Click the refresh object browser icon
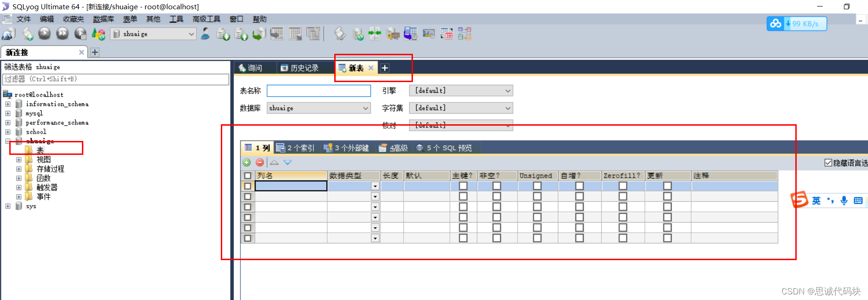The width and height of the screenshot is (868, 300). [98, 34]
